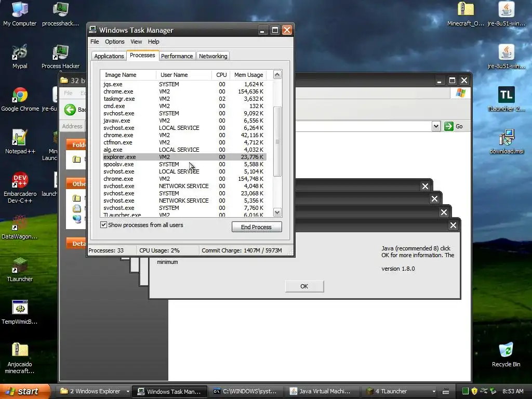Close the backmost stacked TLauncher dialog
The width and height of the screenshot is (532, 399).
[425, 186]
